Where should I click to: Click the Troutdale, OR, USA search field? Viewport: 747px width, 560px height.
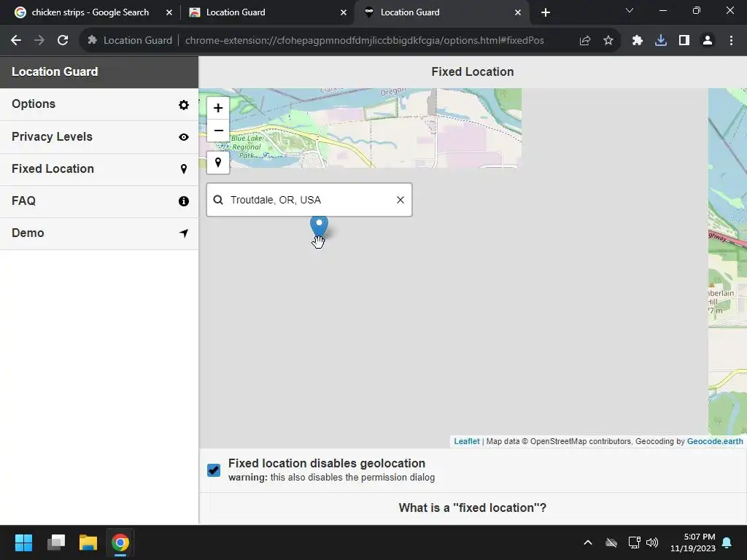pyautogui.click(x=309, y=200)
